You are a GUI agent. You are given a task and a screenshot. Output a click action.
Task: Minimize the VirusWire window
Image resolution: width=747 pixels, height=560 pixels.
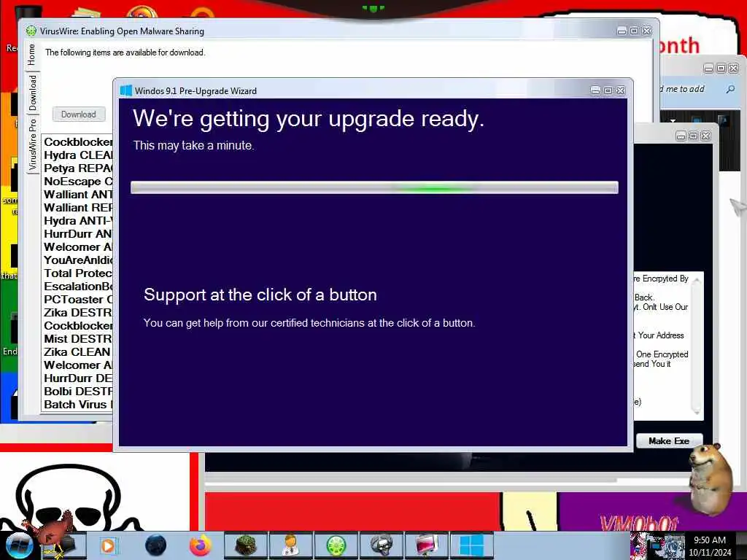click(x=622, y=31)
